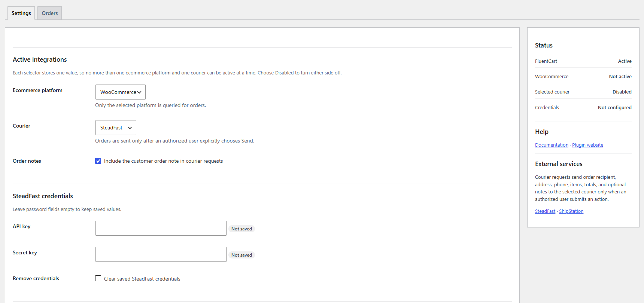The width and height of the screenshot is (644, 303).
Task: Open the ShipStation external service link
Action: [571, 211]
